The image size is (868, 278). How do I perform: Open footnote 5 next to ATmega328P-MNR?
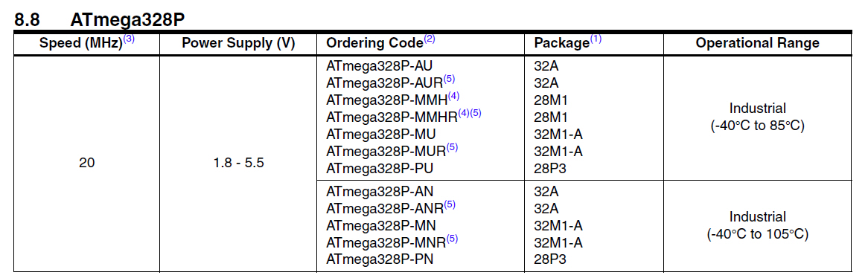coord(453,239)
